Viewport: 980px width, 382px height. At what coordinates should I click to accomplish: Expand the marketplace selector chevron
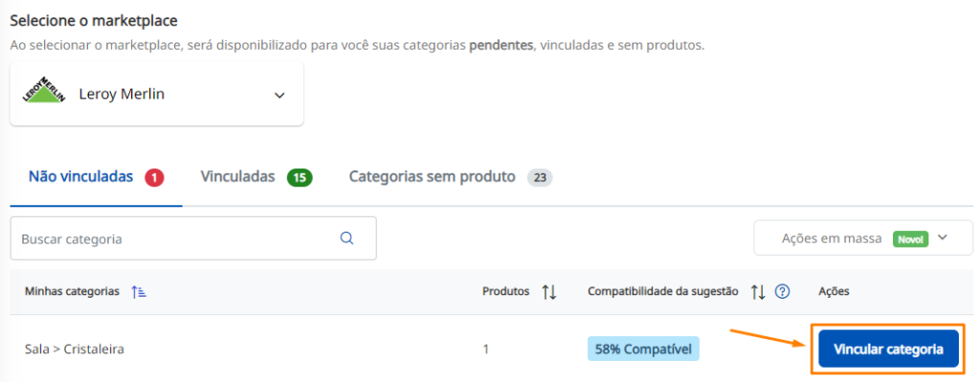point(279,96)
